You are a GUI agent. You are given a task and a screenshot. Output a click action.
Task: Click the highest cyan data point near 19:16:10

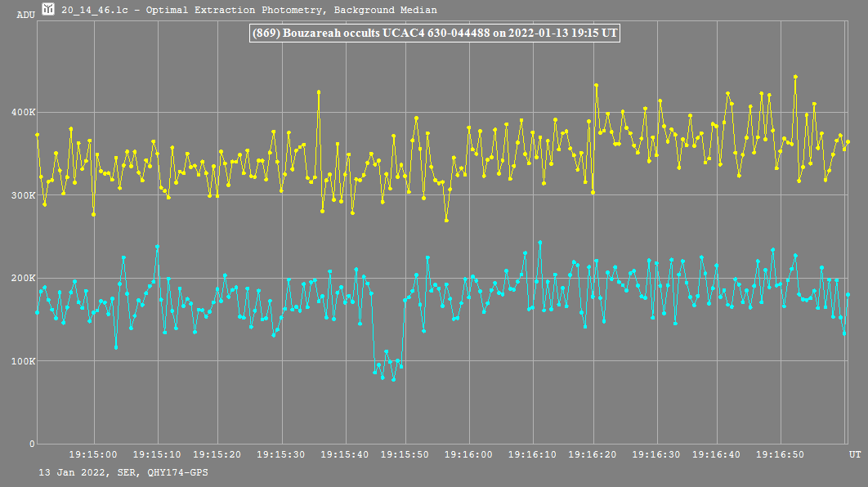pyautogui.click(x=539, y=243)
